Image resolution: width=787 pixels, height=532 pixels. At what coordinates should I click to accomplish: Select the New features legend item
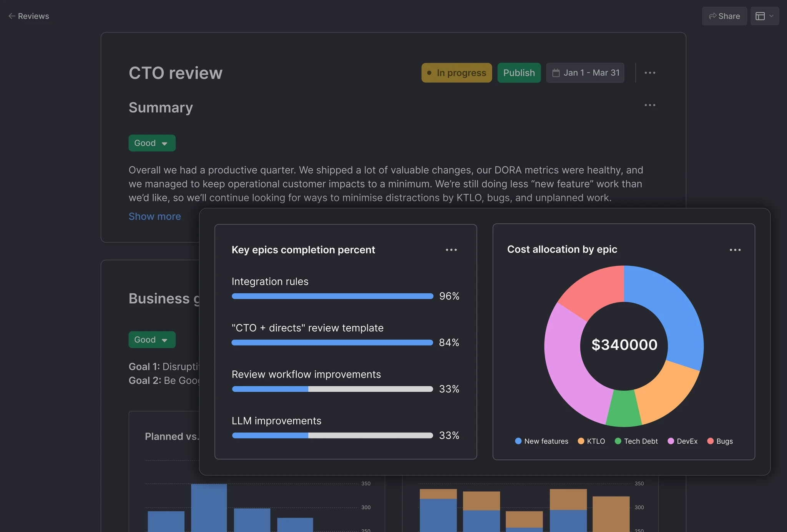[x=541, y=441]
